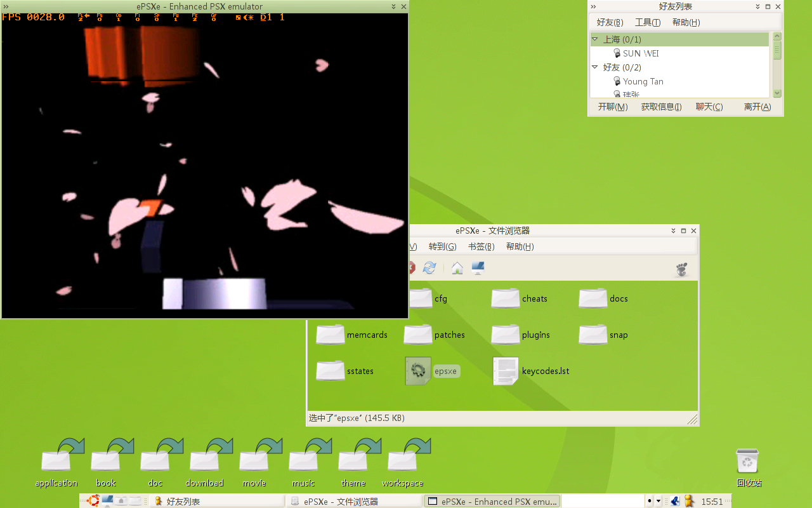The width and height of the screenshot is (812, 508).
Task: Open the 书签(B) menu in file browser
Action: (481, 246)
